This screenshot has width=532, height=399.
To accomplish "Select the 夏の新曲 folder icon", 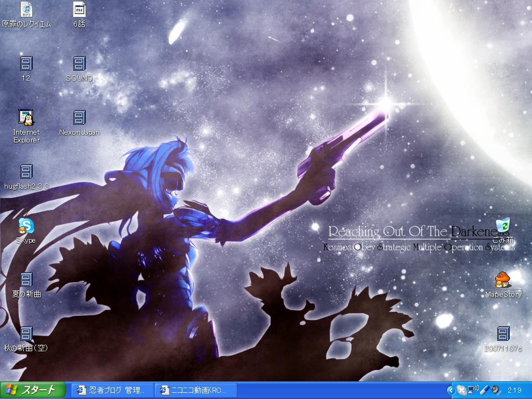I will [x=26, y=280].
